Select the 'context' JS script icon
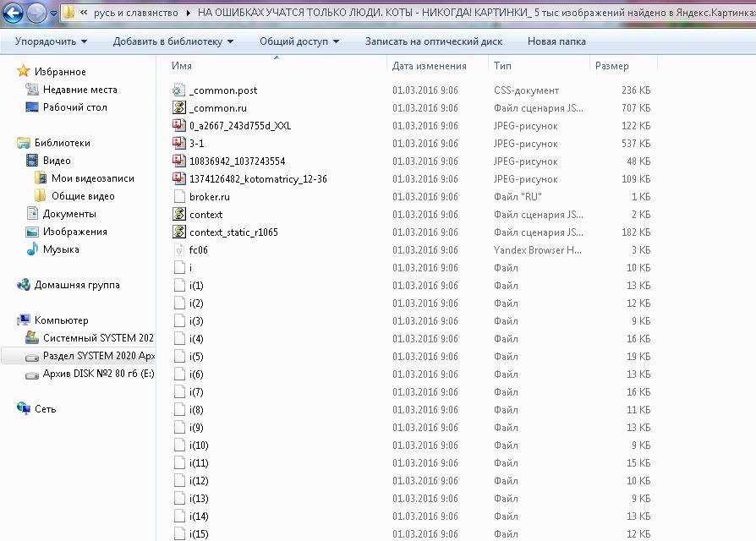This screenshot has height=541, width=756. 179,215
